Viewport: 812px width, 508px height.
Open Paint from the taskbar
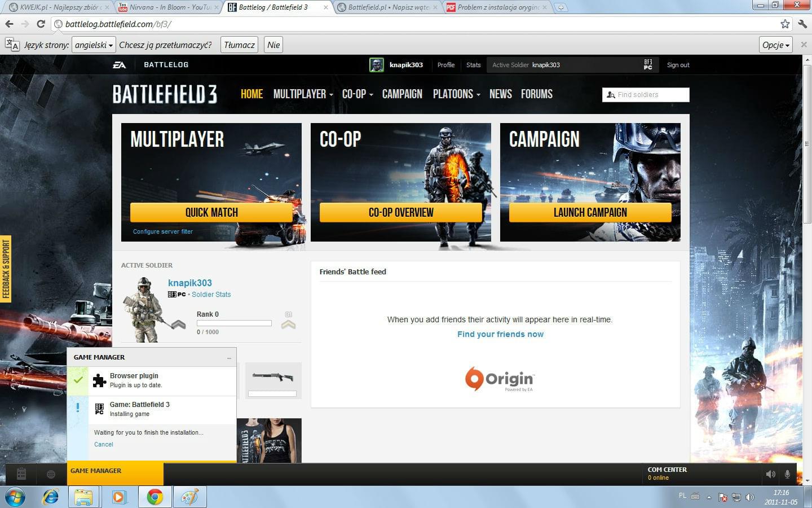190,497
